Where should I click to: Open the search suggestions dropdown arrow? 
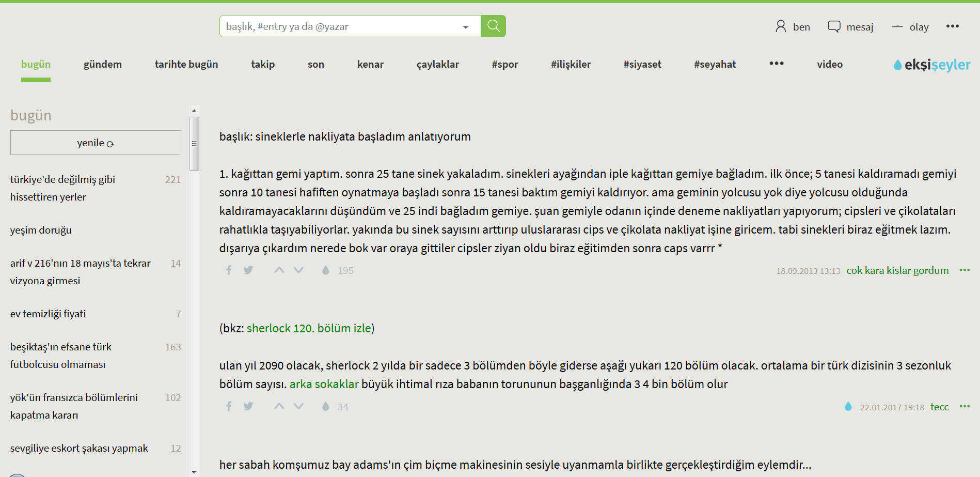pos(465,26)
